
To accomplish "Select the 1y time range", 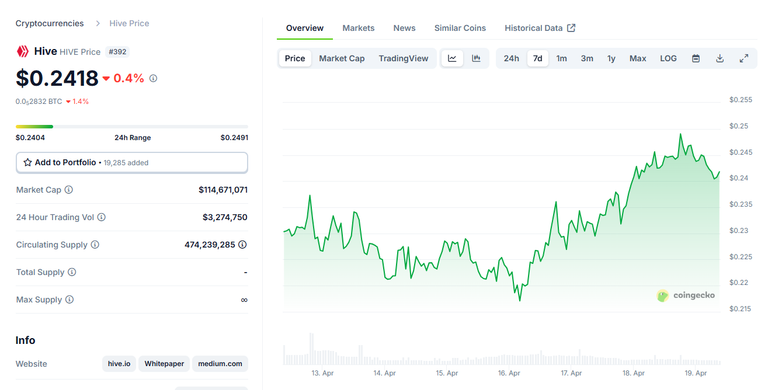I will click(x=611, y=58).
